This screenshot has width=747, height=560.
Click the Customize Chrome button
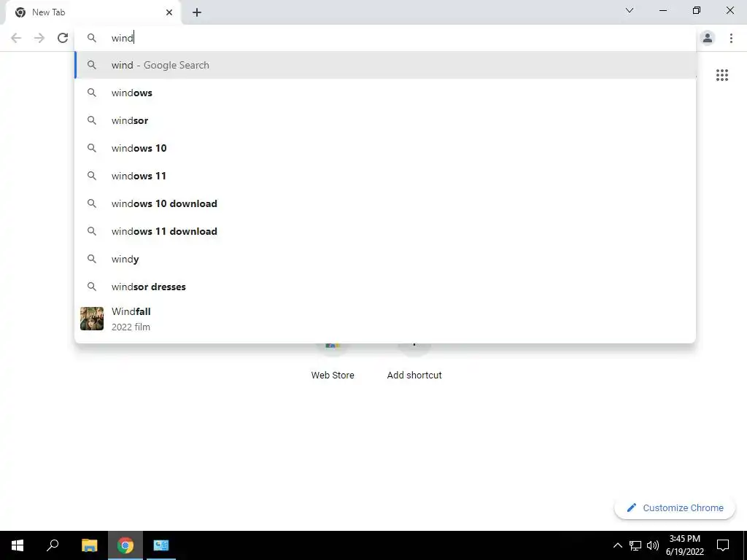(x=675, y=507)
